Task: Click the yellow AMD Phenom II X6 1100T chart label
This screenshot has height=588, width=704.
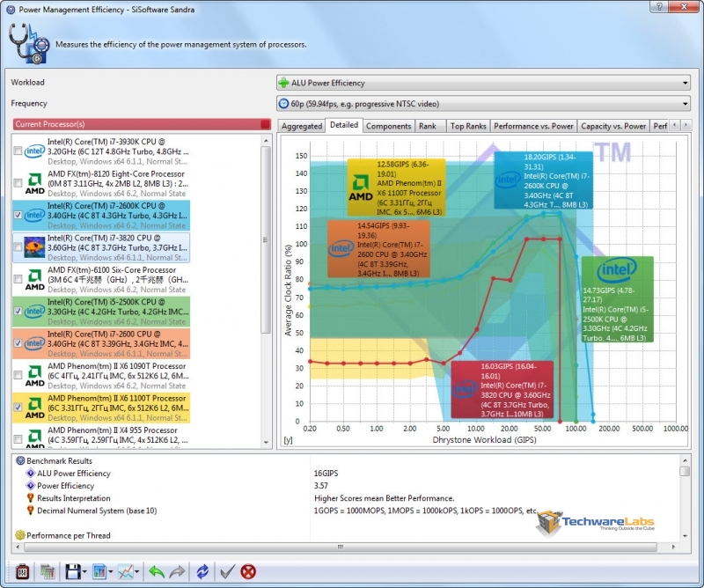Action: 397,187
